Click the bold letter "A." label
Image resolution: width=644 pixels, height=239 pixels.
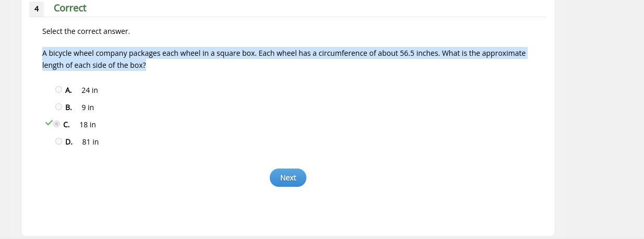pyautogui.click(x=68, y=90)
